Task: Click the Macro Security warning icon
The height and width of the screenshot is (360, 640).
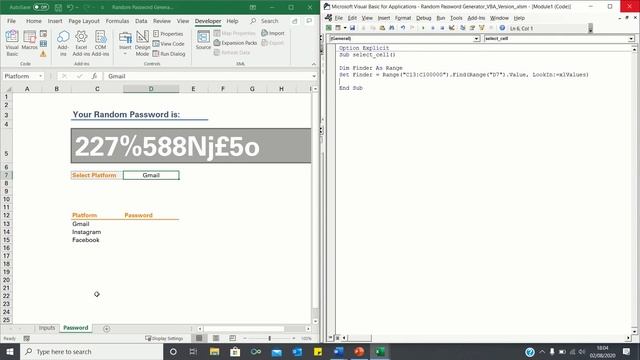Action: [x=43, y=53]
